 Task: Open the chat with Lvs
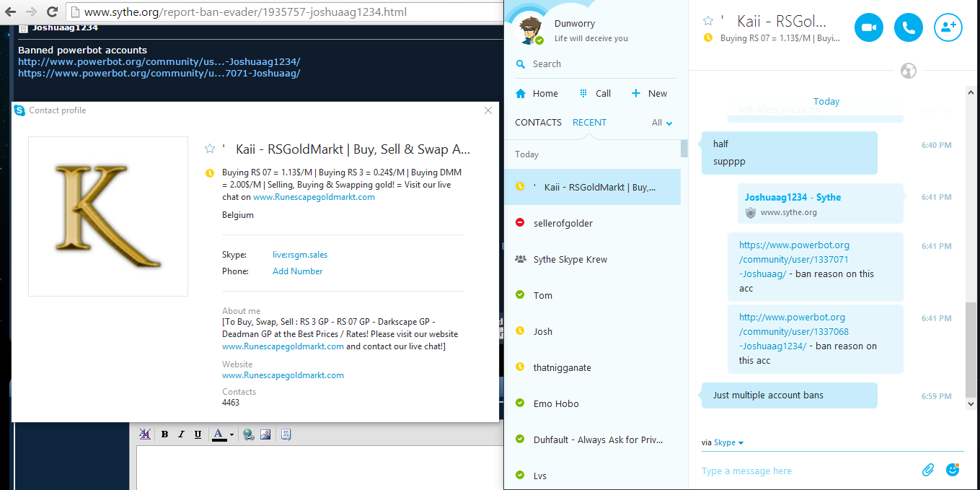pos(592,474)
